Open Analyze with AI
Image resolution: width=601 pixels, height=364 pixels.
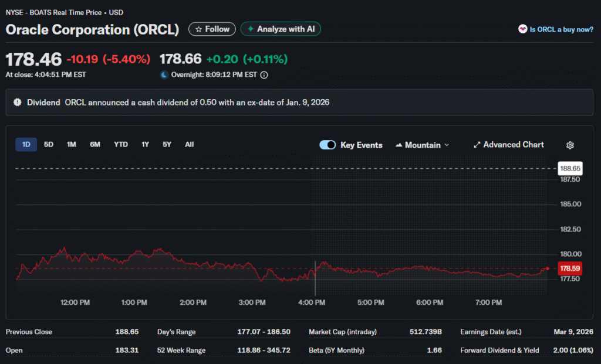(x=281, y=29)
